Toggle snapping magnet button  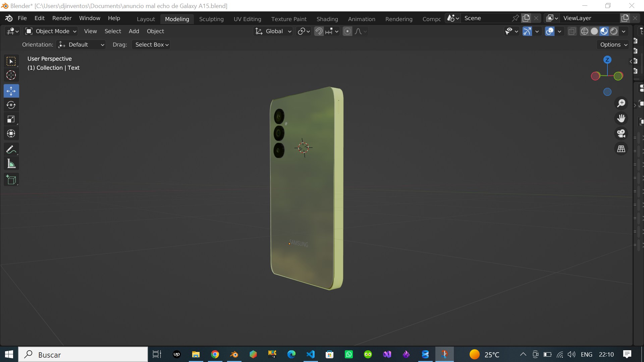(319, 31)
